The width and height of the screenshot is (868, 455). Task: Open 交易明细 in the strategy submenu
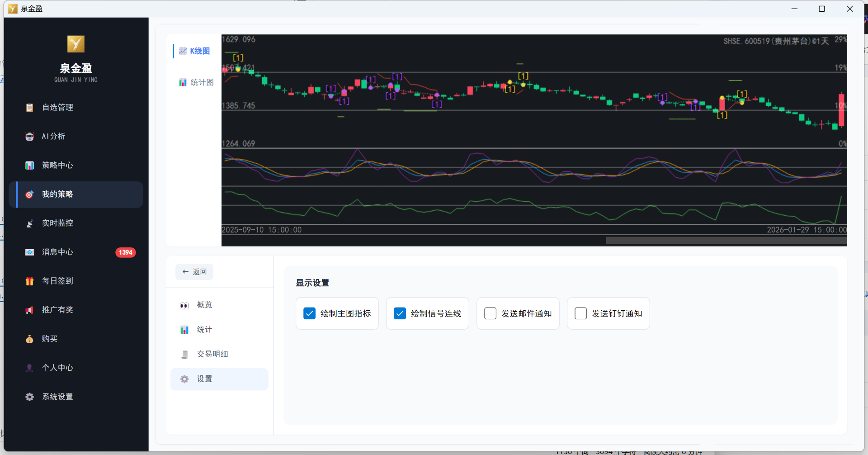tap(212, 354)
